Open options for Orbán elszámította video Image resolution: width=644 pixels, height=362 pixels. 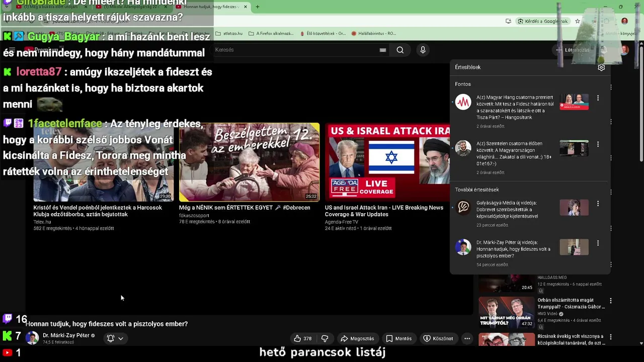[611, 301]
